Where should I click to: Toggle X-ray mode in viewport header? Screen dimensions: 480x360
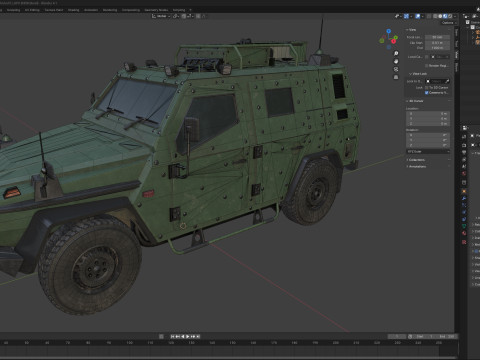pyautogui.click(x=429, y=16)
